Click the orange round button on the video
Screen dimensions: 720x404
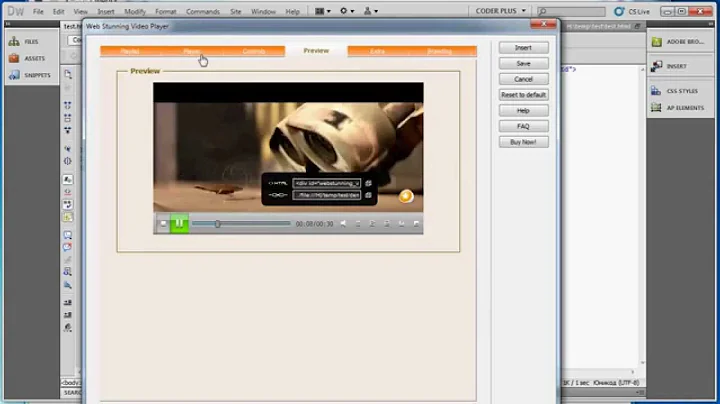tap(405, 196)
